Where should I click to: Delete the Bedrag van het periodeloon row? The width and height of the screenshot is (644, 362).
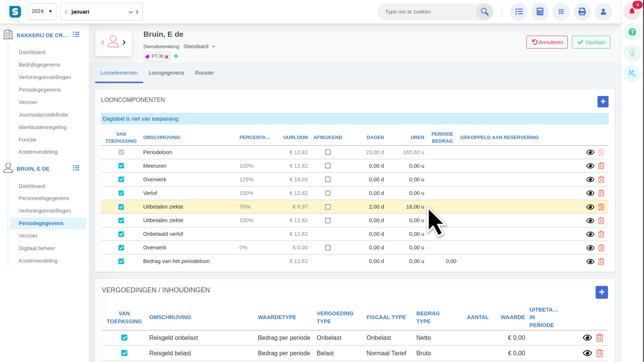tap(601, 261)
